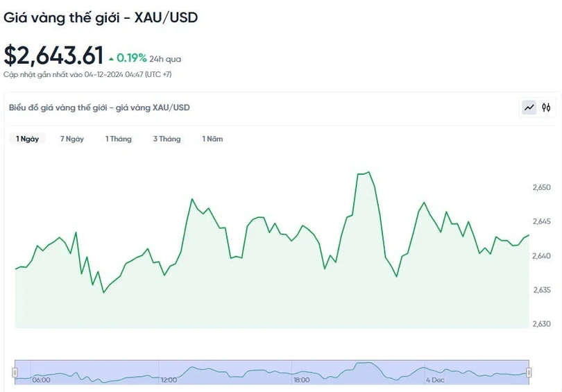This screenshot has width=562, height=392.
Task: Select the 1 Tháng time range
Action: tap(118, 139)
